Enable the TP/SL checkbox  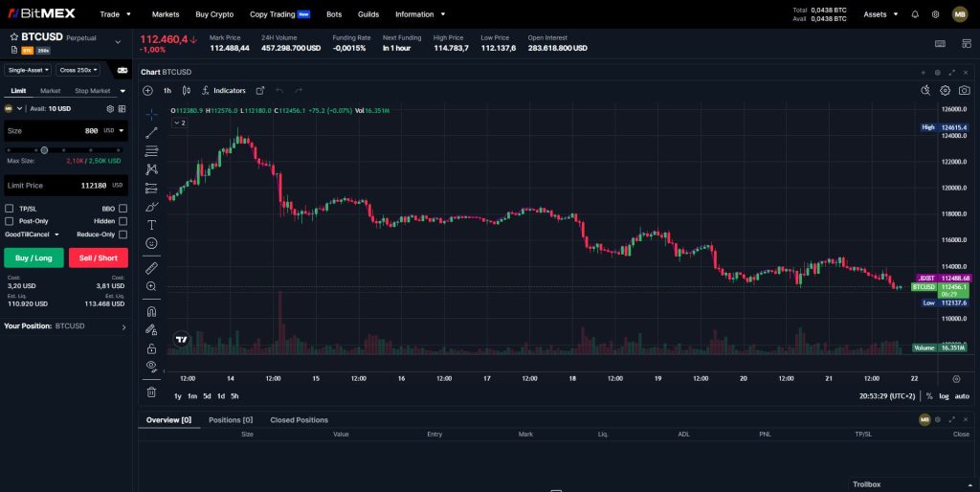[x=10, y=208]
